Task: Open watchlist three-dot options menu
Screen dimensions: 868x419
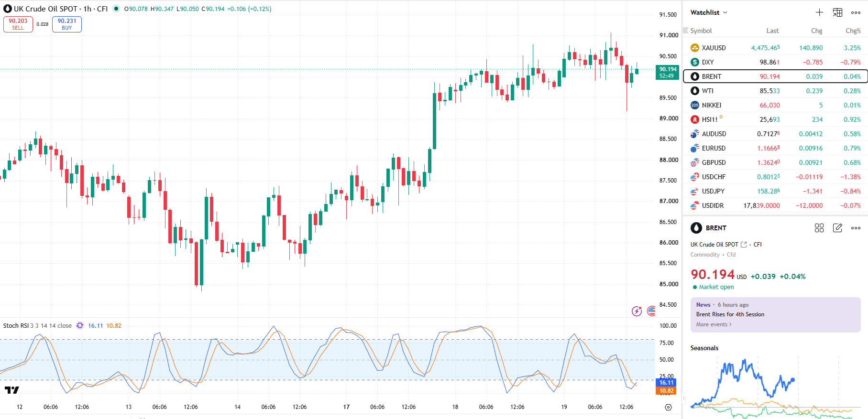Action: (x=856, y=12)
